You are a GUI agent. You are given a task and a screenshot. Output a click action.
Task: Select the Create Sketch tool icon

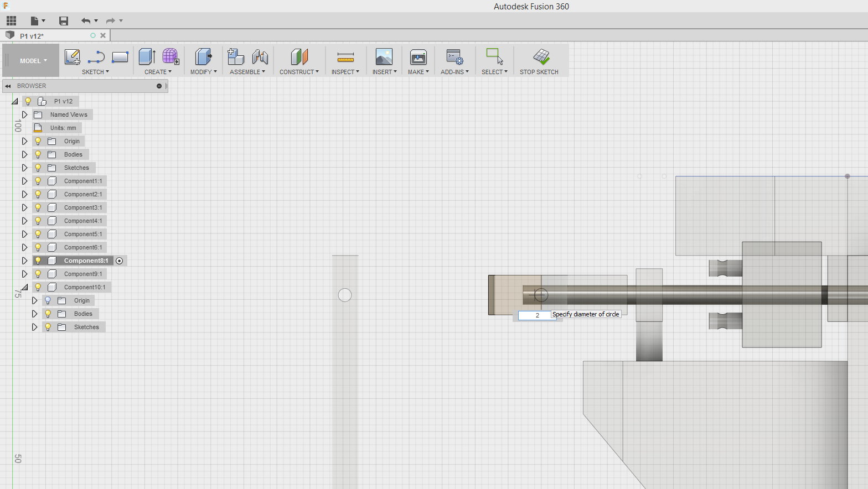72,57
